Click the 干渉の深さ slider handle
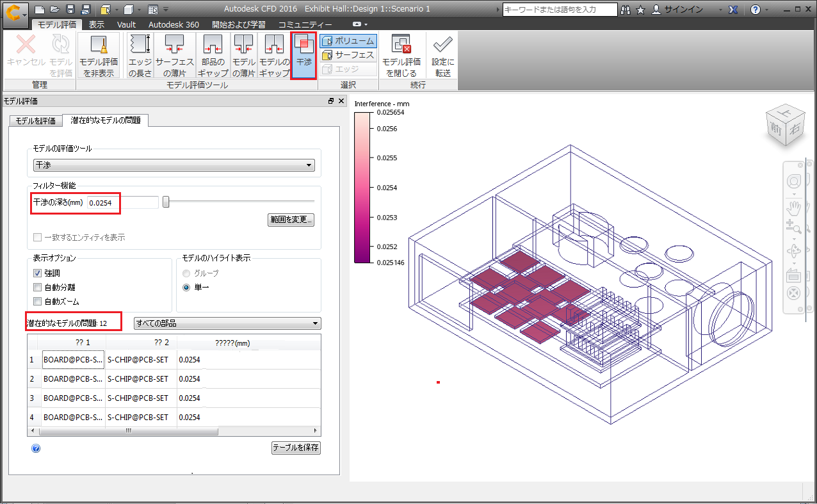The height and width of the screenshot is (504, 817). [166, 202]
